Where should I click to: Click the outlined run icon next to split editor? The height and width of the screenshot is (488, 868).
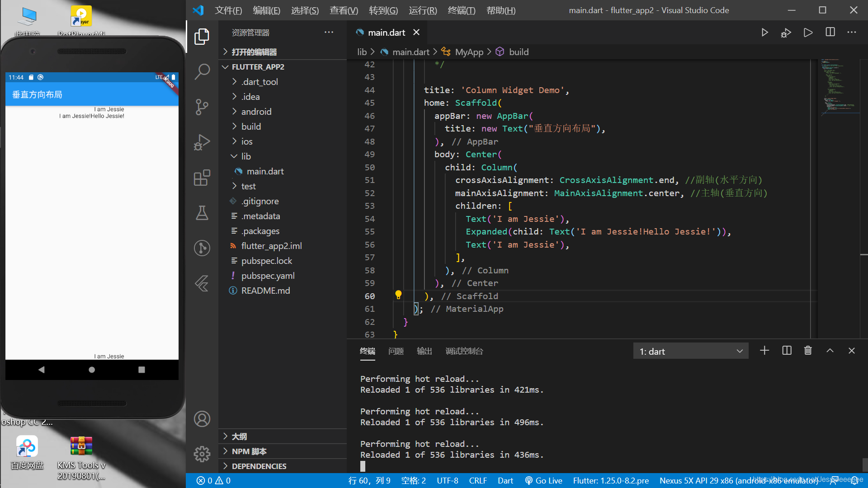(x=808, y=33)
